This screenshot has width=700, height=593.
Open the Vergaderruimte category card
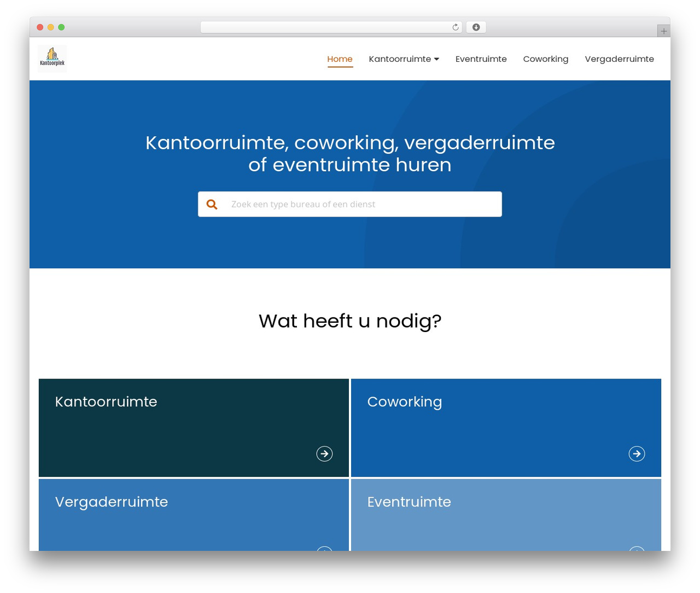tap(194, 515)
